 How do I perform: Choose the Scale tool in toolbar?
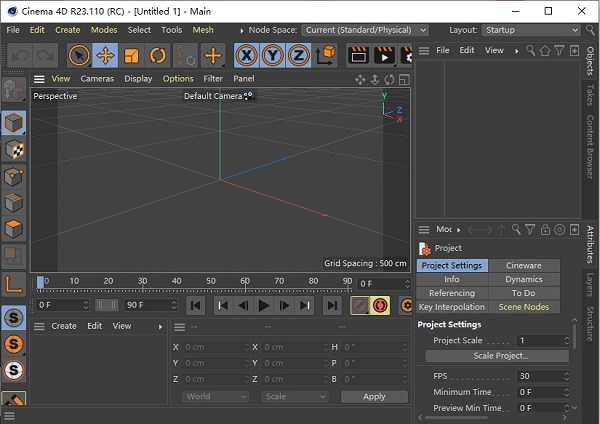tap(131, 55)
